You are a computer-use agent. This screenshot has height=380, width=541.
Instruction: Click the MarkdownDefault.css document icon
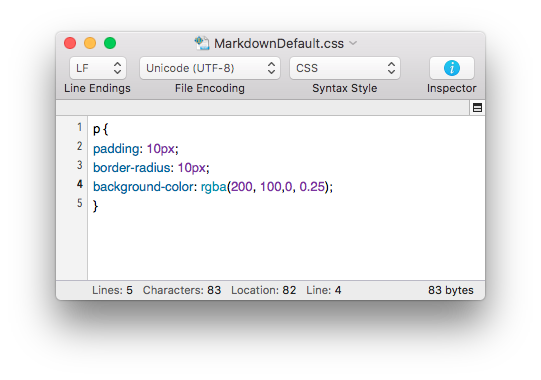(x=202, y=43)
